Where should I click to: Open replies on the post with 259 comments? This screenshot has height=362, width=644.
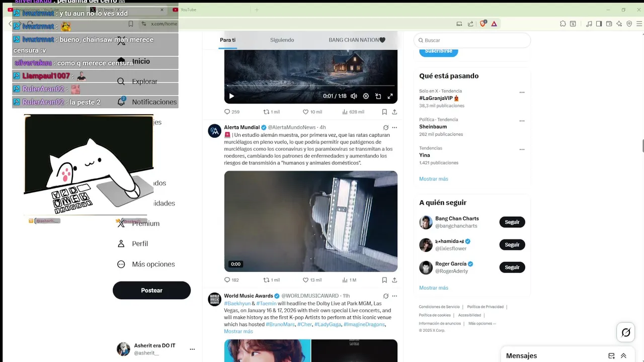tap(231, 112)
